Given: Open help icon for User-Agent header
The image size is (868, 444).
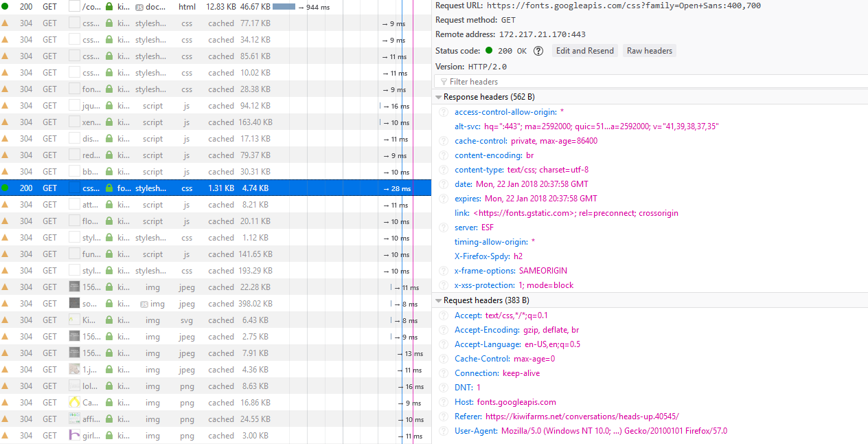Looking at the screenshot, I should pyautogui.click(x=444, y=431).
